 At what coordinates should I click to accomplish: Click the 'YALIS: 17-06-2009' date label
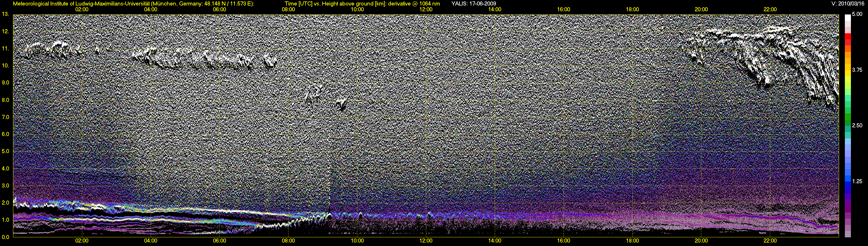(x=473, y=4)
